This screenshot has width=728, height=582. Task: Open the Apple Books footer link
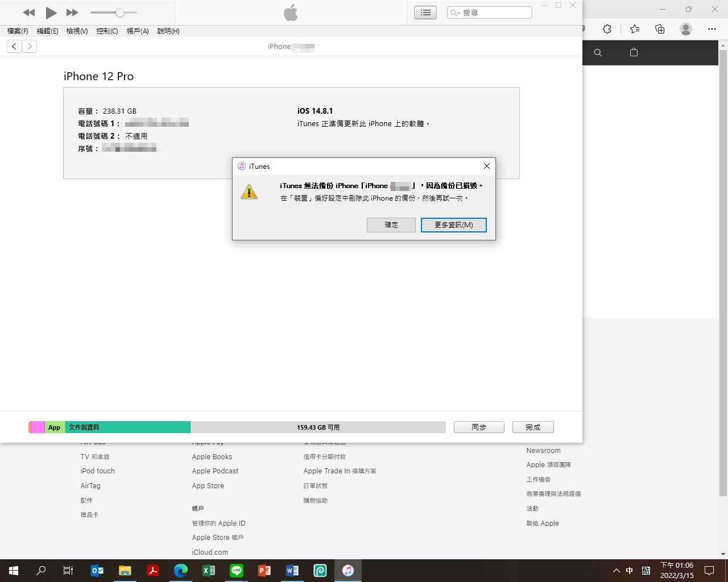(212, 457)
